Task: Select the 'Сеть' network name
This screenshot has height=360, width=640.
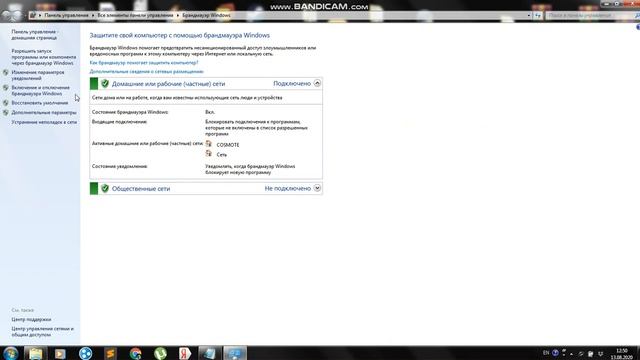Action: 222,155
